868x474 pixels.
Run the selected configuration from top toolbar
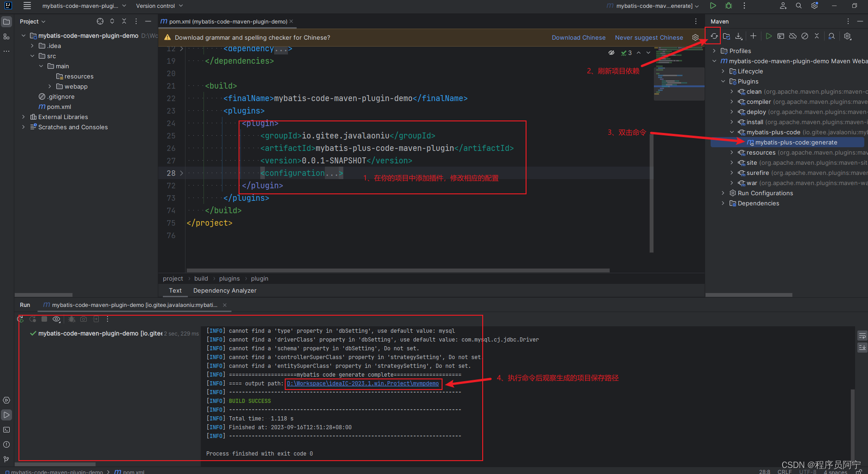(x=713, y=6)
